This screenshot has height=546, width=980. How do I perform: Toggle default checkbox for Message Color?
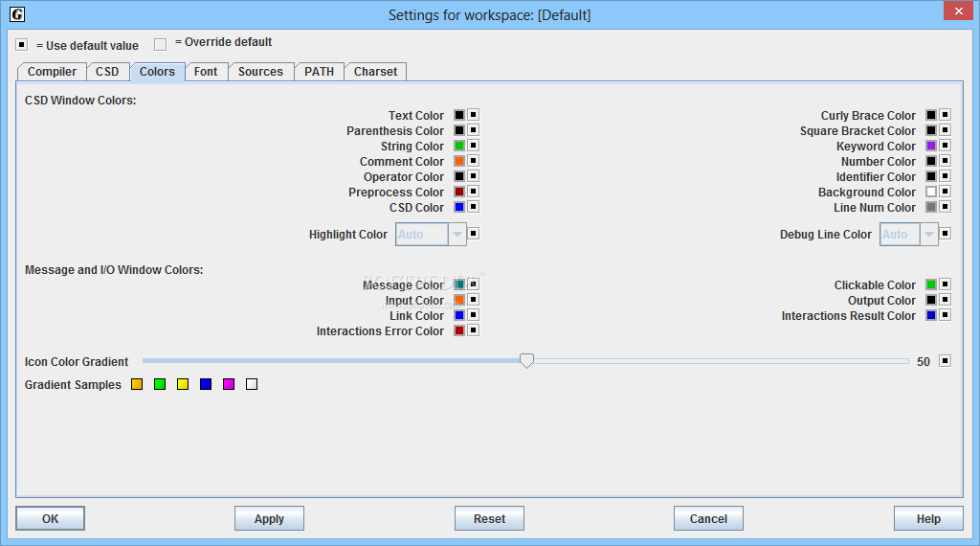point(473,284)
